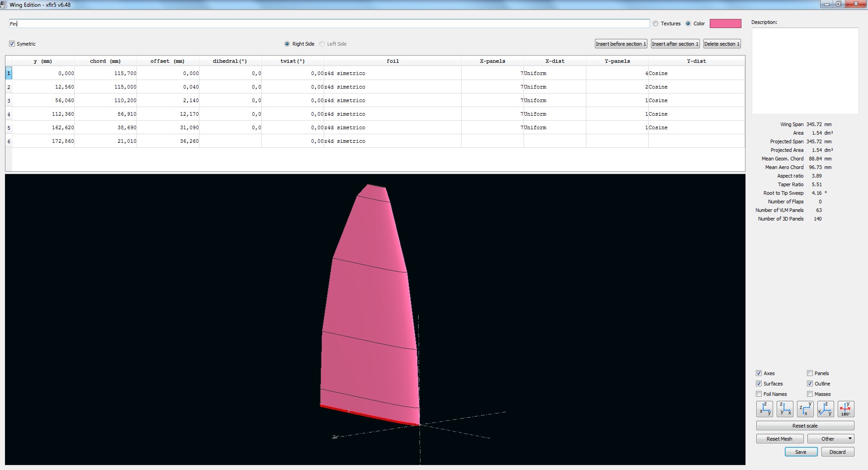Click the wing name field containing Fin

pyautogui.click(x=329, y=23)
